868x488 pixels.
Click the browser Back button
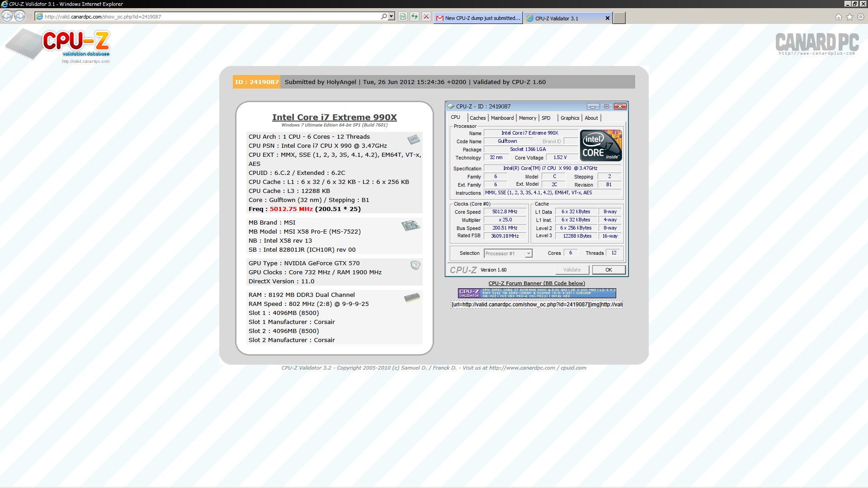tap(7, 16)
